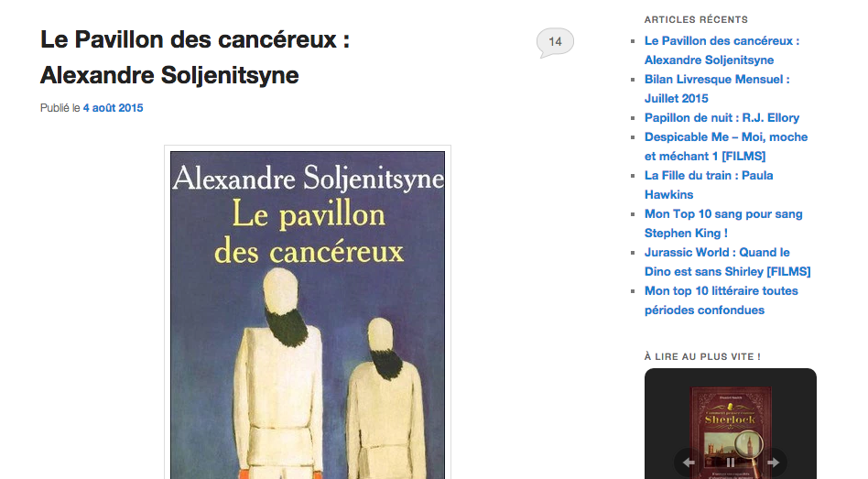The height and width of the screenshot is (479, 868).
Task: Open 'Papillon de nuit : R.J. Ellory' article
Action: [722, 117]
